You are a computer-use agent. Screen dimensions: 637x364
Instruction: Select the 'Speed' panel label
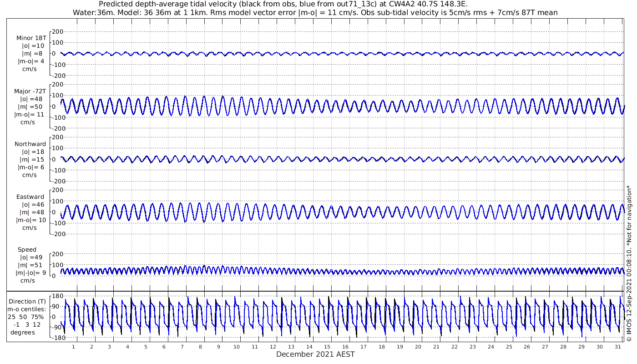pos(27,250)
